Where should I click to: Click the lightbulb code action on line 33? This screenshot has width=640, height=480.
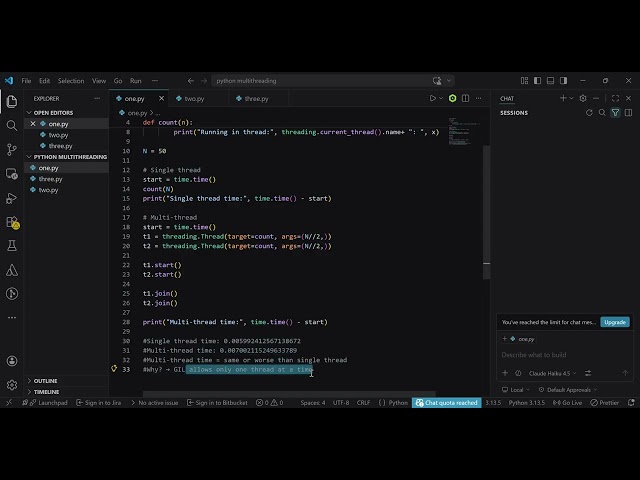[114, 369]
